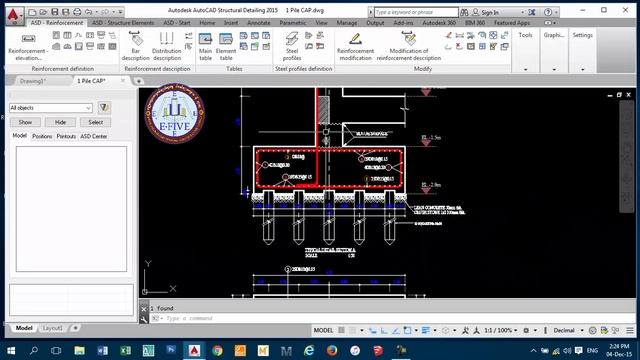Toggle the isolate objects circle icon
The height and width of the screenshot is (360, 640).
[593, 330]
